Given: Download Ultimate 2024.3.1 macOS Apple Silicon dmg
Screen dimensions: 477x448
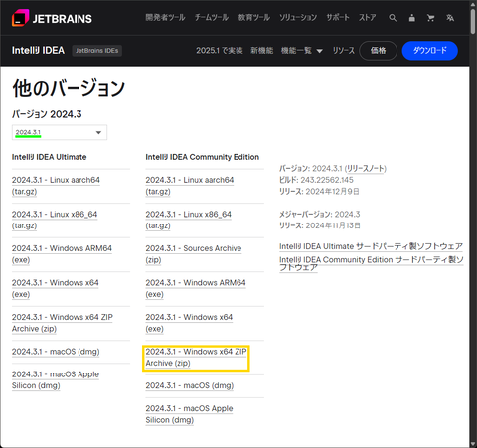Looking at the screenshot, I should click(56, 379).
